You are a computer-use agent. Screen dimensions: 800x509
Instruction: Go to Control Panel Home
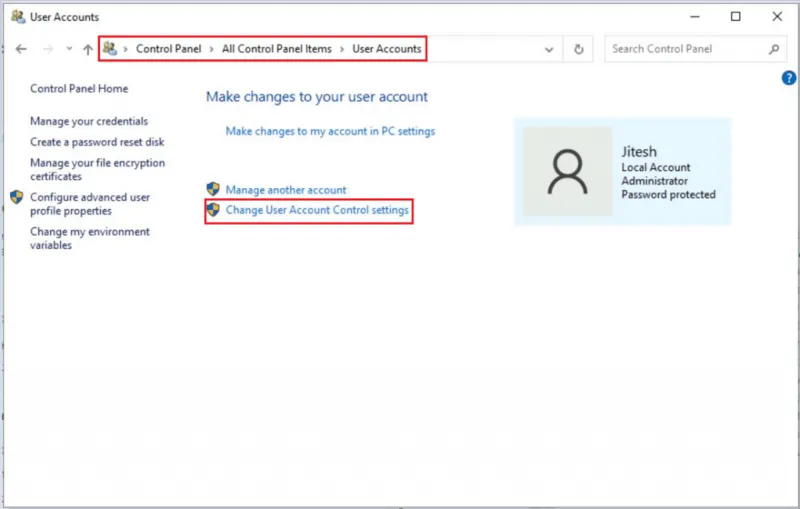[79, 89]
